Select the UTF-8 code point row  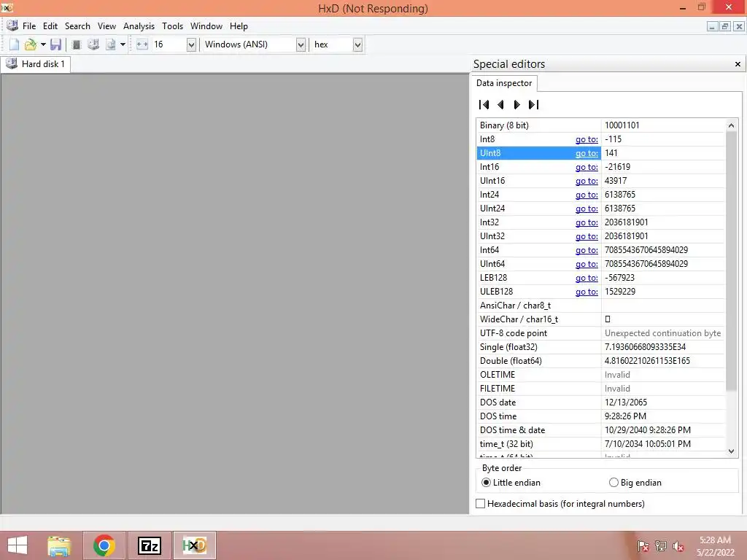point(601,333)
